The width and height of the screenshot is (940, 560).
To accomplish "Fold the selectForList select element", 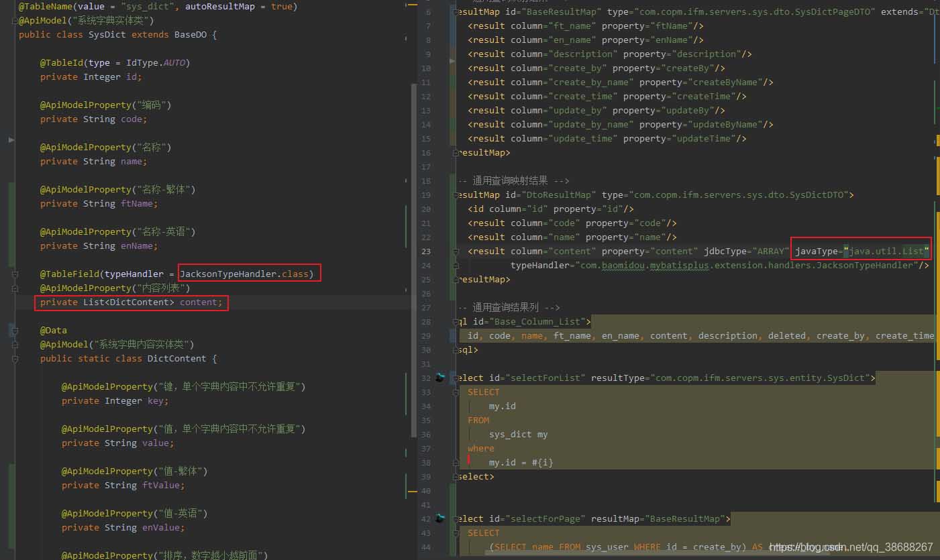I will 456,378.
